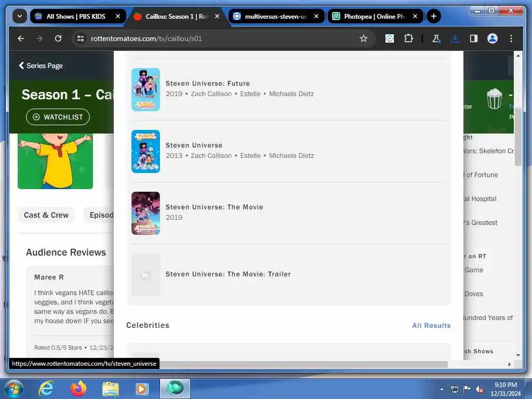The image size is (532, 399).
Task: Open Steven Universe: The Movie poster
Action: [145, 213]
